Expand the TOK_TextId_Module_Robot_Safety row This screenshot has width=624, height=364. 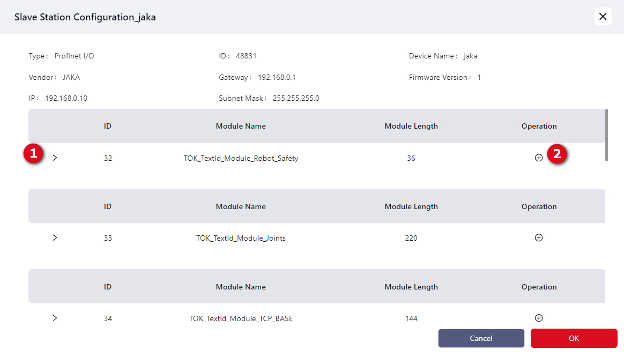55,158
